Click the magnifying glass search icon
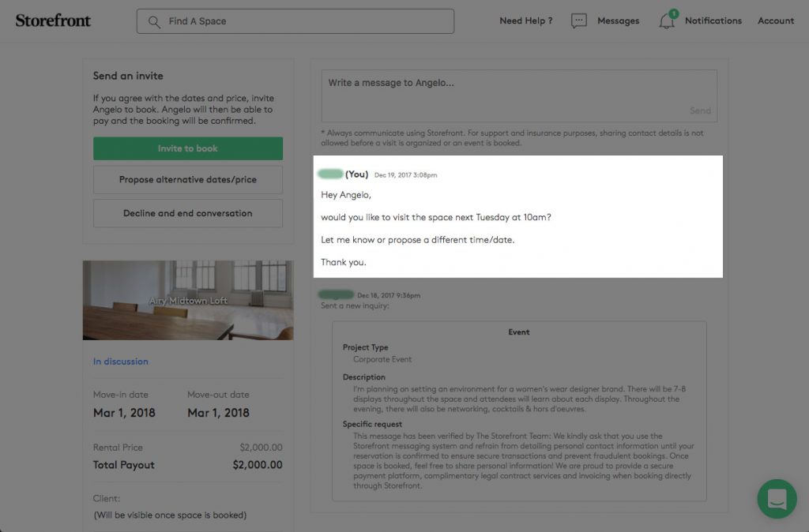The width and height of the screenshot is (809, 532). point(154,21)
